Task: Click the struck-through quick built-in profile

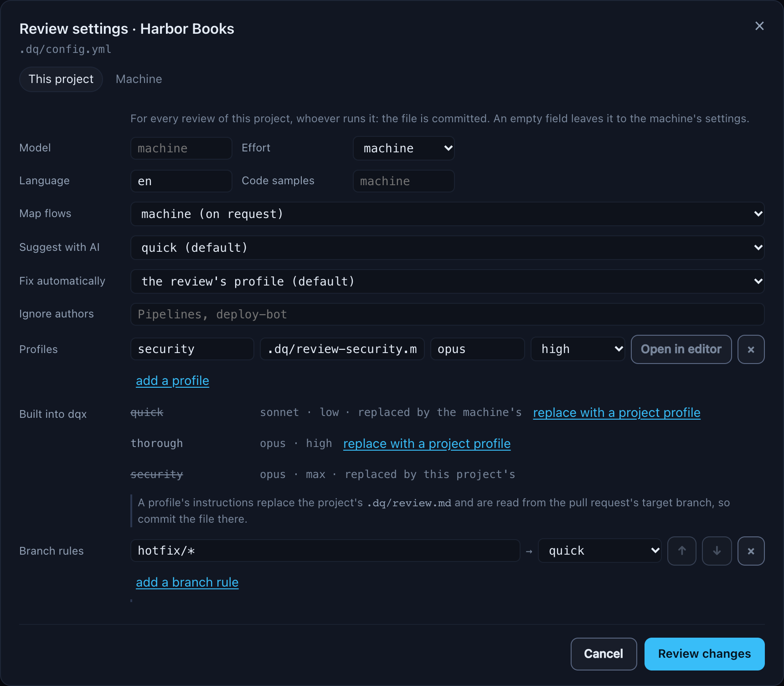Action: pos(147,412)
